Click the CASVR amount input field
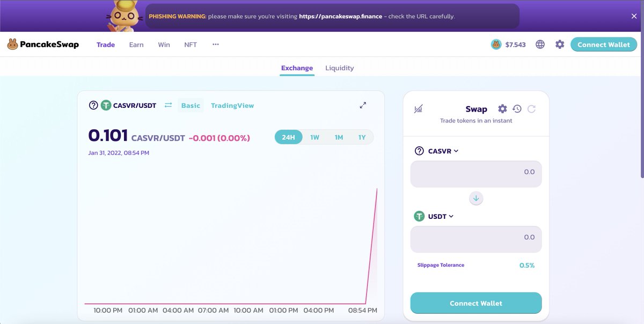 (x=476, y=174)
